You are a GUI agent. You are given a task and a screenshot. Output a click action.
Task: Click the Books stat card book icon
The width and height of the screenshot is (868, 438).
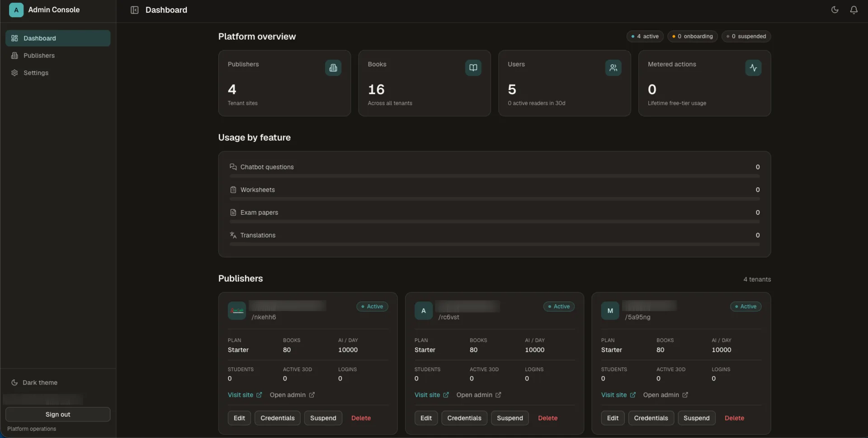[x=473, y=68]
